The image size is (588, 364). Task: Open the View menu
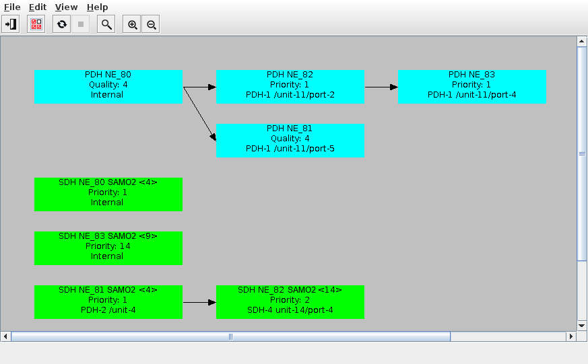(x=66, y=7)
